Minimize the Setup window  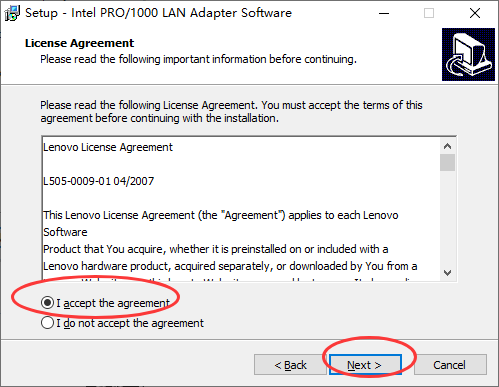coord(384,13)
